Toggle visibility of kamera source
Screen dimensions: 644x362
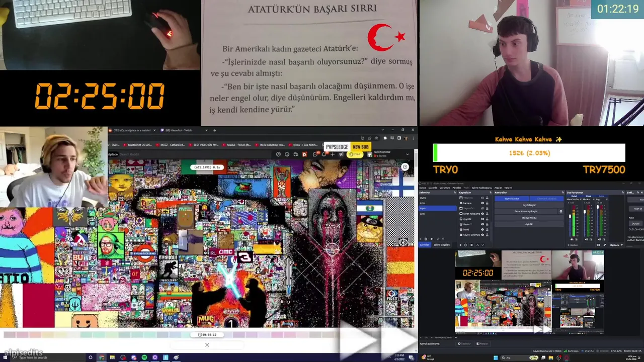(482, 203)
